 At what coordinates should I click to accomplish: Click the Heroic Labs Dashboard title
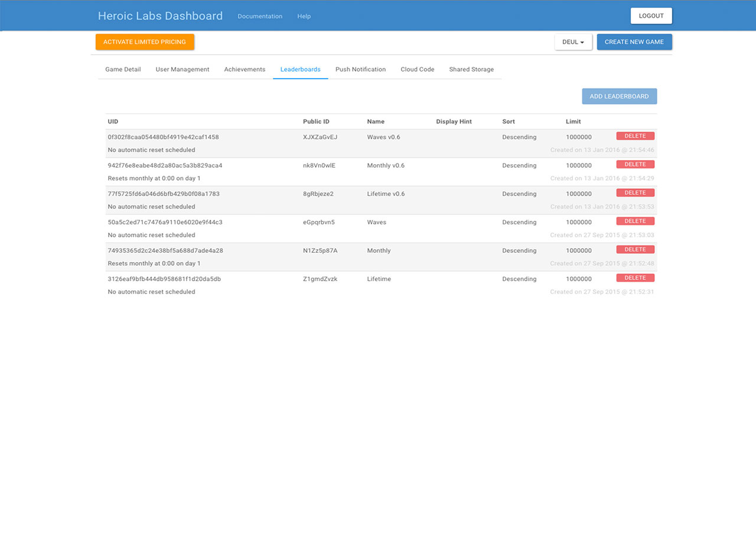point(160,16)
